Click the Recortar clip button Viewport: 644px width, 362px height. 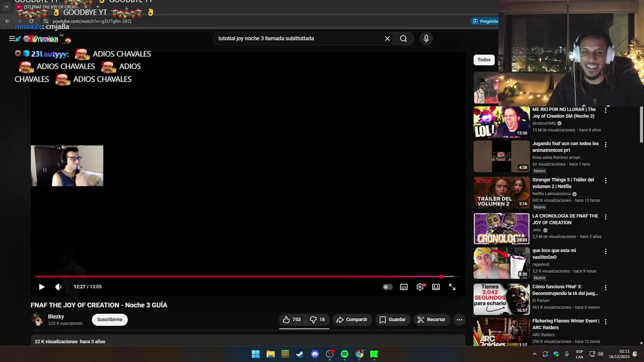pos(432,320)
